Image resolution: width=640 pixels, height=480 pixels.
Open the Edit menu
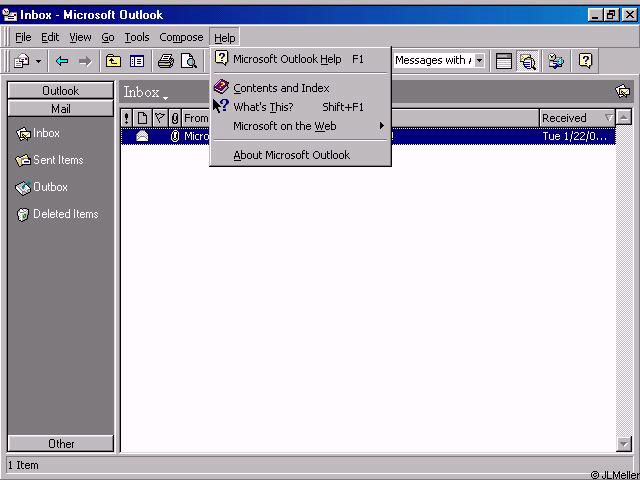point(50,38)
